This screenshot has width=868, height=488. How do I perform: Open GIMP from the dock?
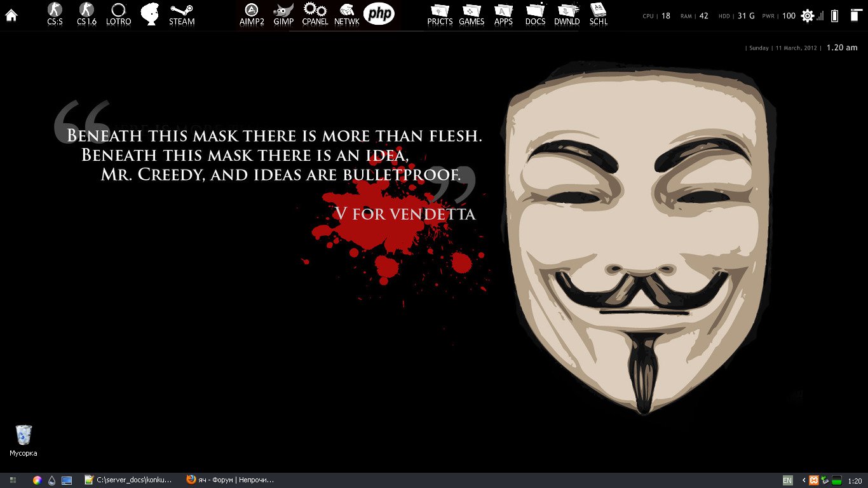(x=283, y=14)
